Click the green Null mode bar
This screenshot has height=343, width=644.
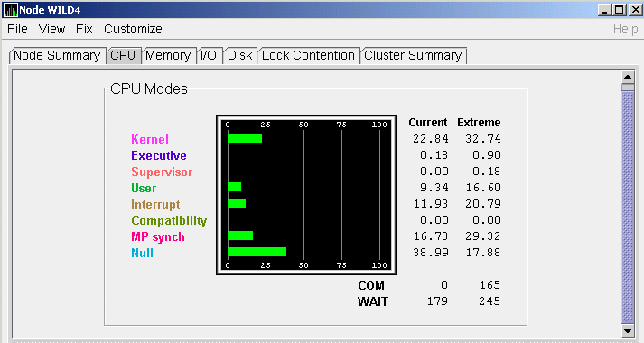[257, 252]
